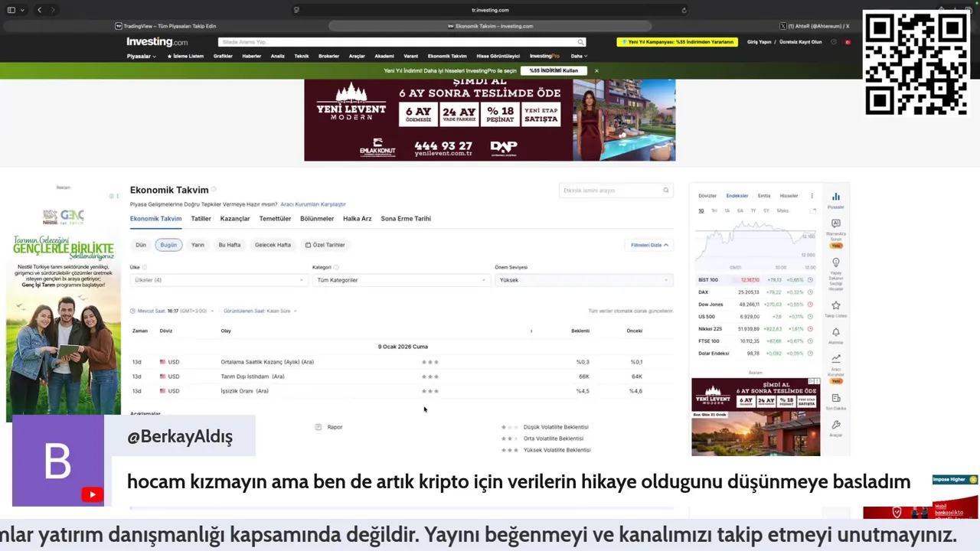Expand Piyasalar menu in top nav
Screen dimensions: 980x551
click(142, 56)
